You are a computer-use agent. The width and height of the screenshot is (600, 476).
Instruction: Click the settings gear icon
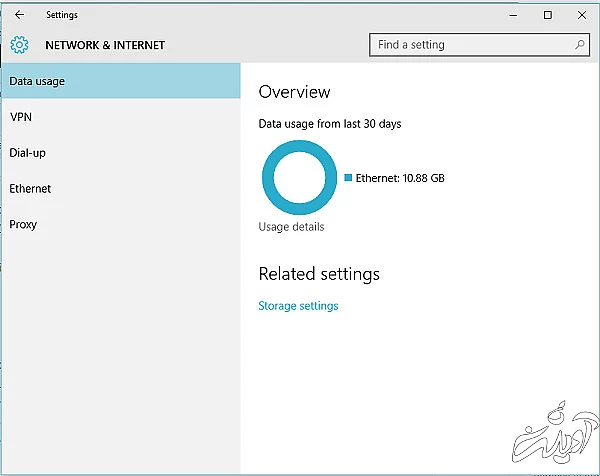19,45
